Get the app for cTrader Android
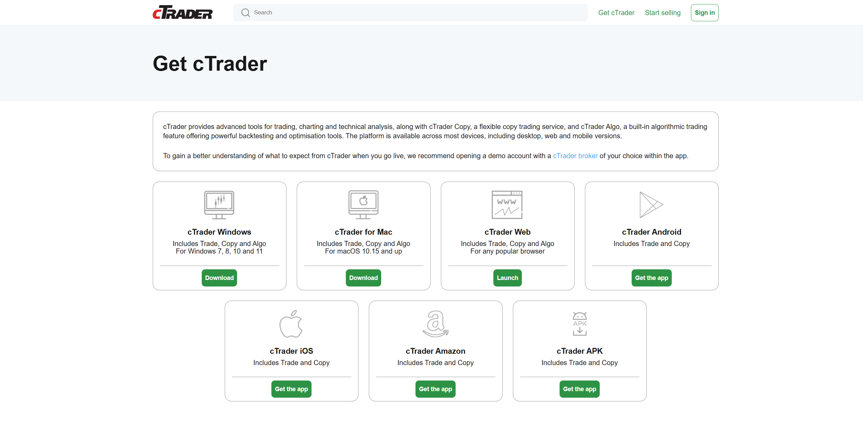868x421 pixels. 652,278
